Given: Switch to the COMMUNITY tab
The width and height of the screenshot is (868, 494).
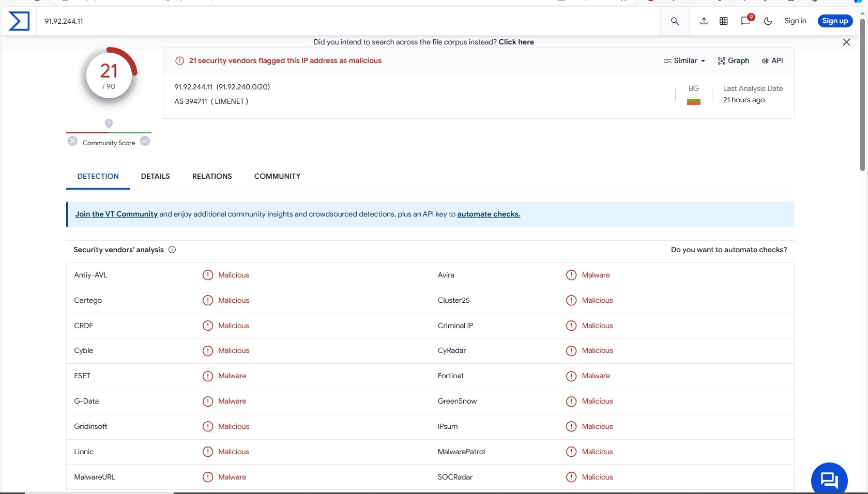Looking at the screenshot, I should 277,176.
